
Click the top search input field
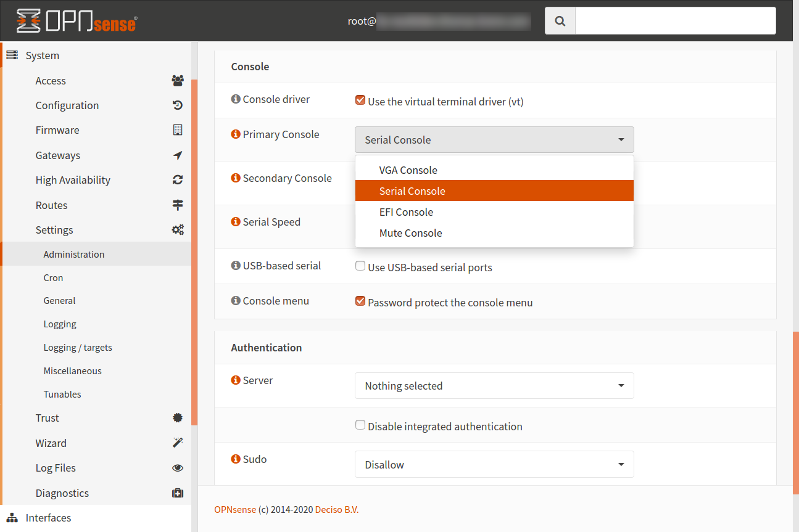pyautogui.click(x=676, y=21)
